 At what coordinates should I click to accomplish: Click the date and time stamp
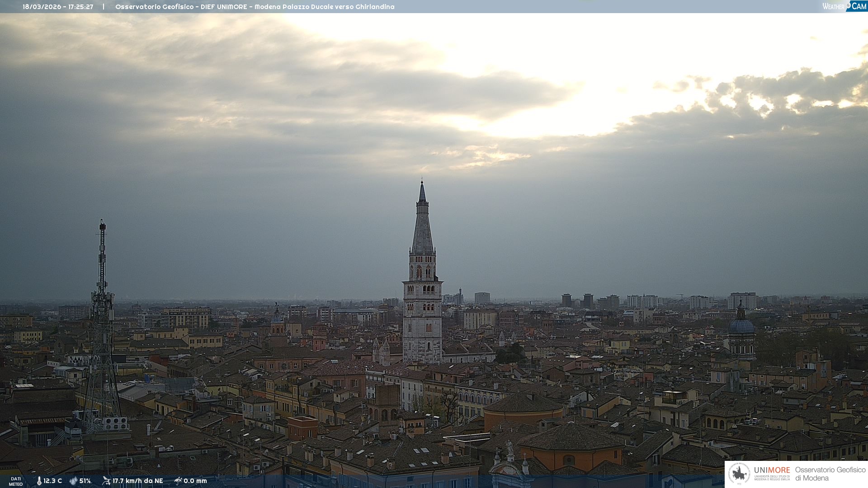coord(58,7)
